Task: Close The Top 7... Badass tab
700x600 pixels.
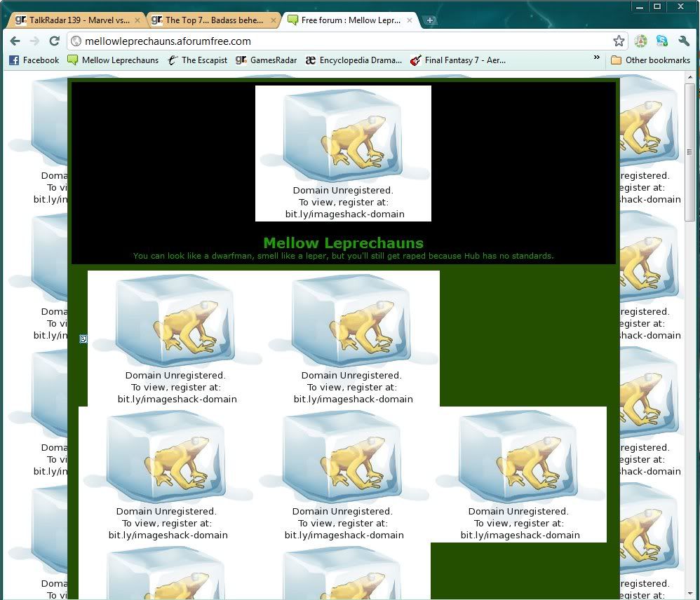Action: point(274,20)
